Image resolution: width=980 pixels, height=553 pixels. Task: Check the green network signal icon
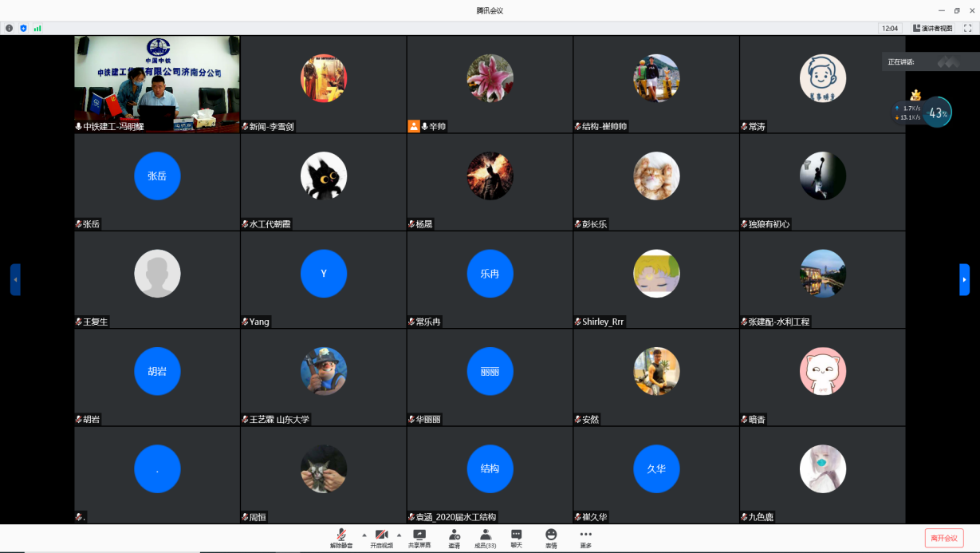[x=37, y=28]
